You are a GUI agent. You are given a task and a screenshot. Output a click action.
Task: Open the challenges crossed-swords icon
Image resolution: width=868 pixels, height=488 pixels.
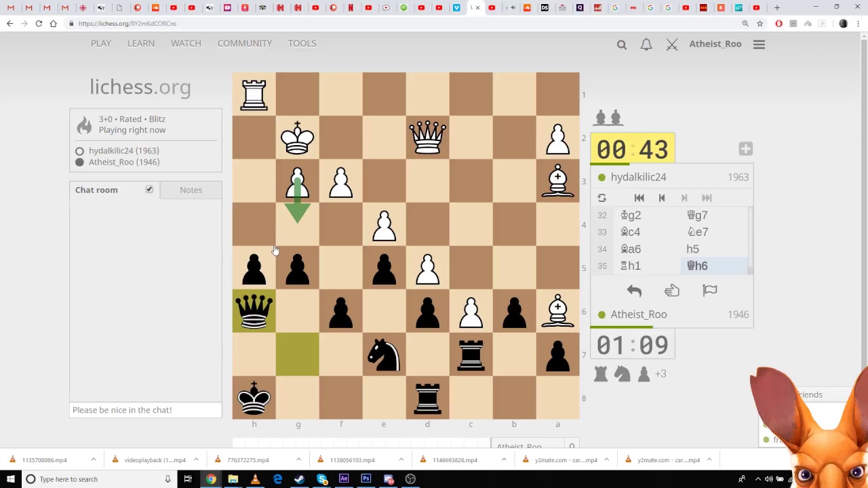672,44
